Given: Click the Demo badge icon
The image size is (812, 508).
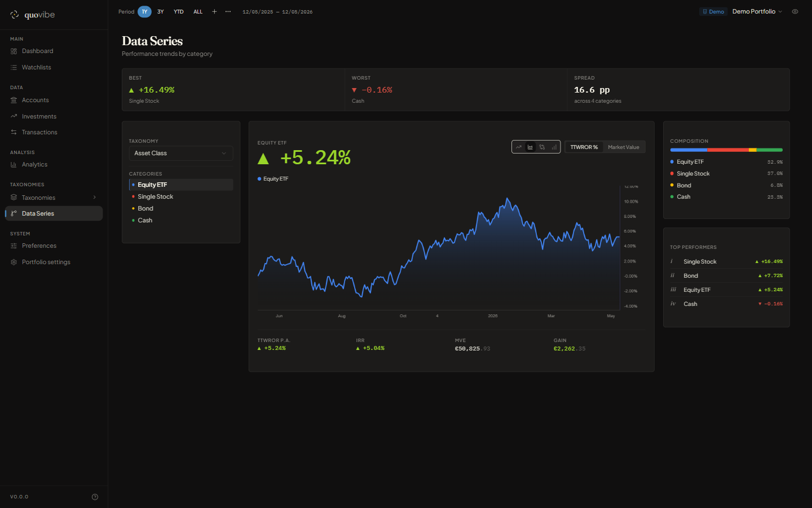Looking at the screenshot, I should pyautogui.click(x=705, y=12).
